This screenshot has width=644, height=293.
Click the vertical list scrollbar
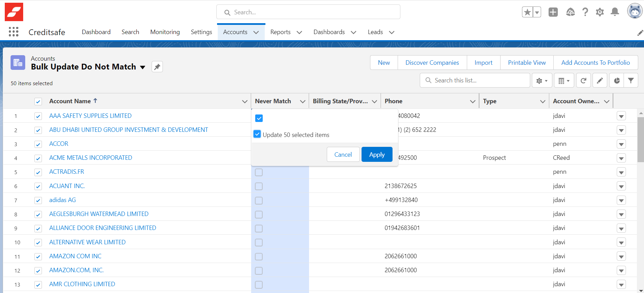(x=641, y=140)
